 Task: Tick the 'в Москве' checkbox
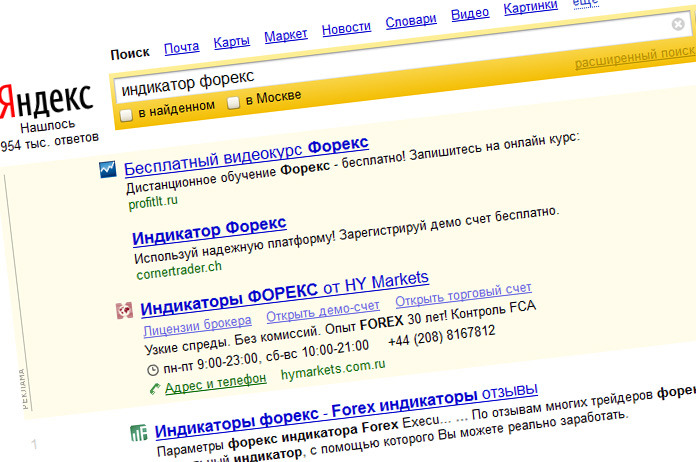point(233,103)
